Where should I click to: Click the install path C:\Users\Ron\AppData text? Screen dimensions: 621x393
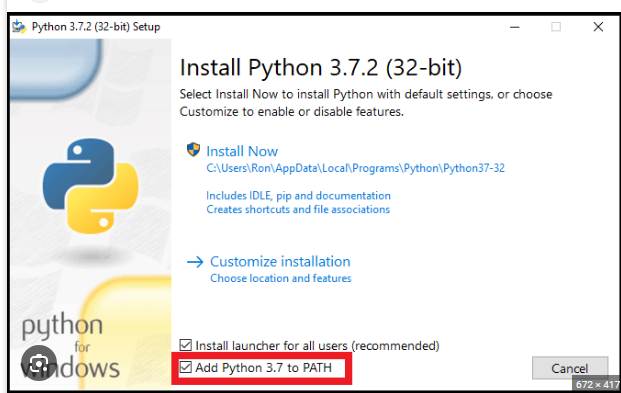[x=355, y=168]
